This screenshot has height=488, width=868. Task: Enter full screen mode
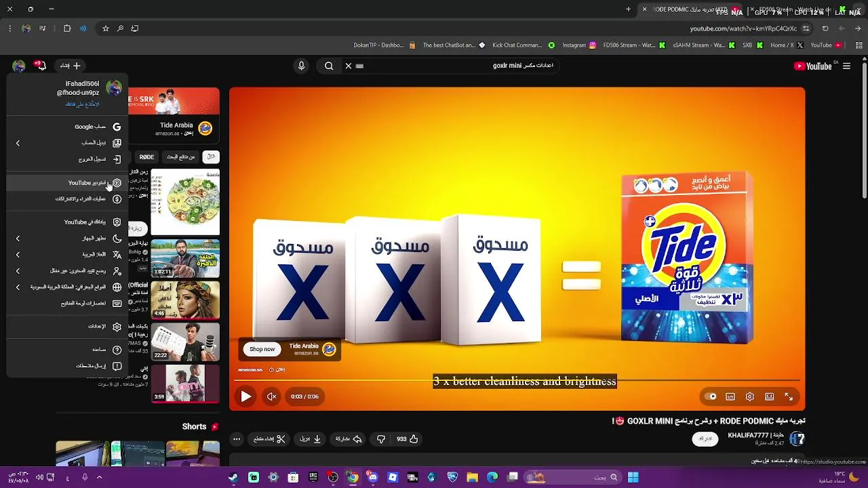(x=789, y=396)
